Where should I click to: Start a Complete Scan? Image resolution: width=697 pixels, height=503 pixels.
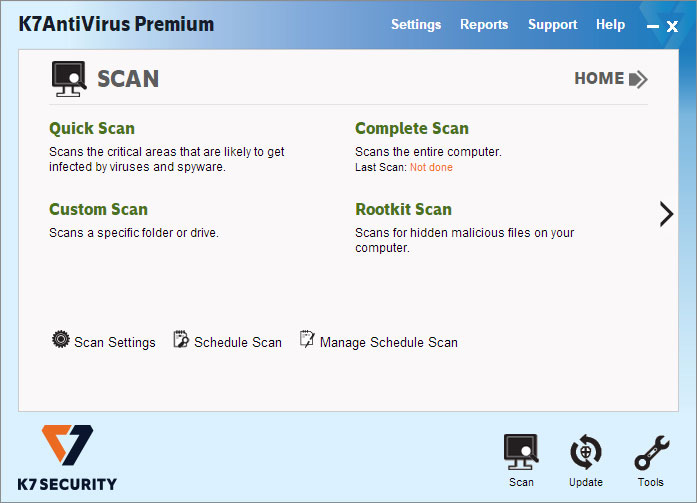coord(412,128)
